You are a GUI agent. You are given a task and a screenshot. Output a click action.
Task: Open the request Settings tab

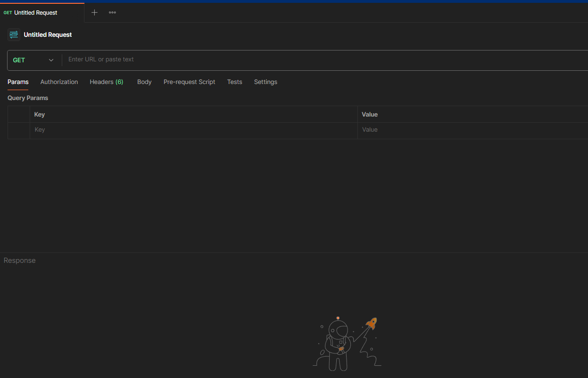pos(265,82)
